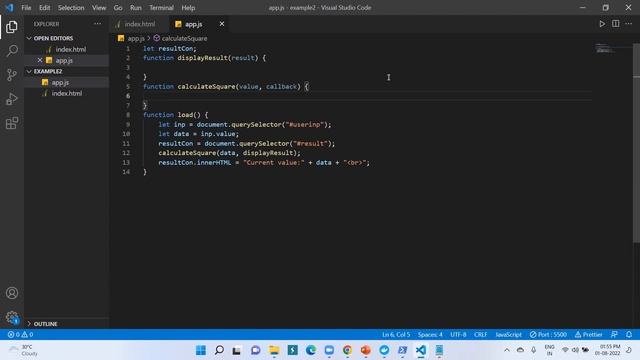Click calculateSquare in the breadcrumb

[x=184, y=38]
